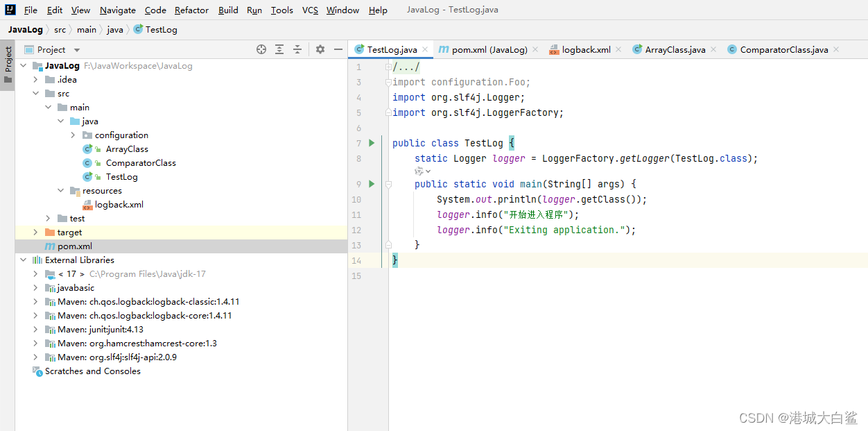868x431 pixels.
Task: Click src breadcrumb in navigation bar
Action: click(x=60, y=29)
